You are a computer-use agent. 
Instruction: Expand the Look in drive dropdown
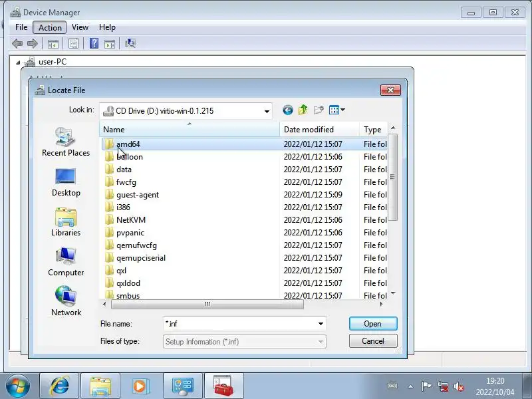click(x=267, y=111)
